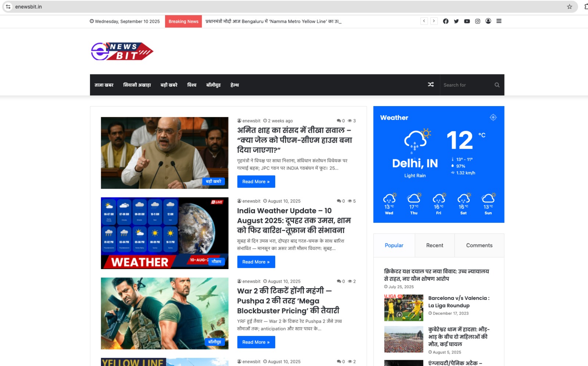Open the Instagram icon
588x366 pixels.
477,21
